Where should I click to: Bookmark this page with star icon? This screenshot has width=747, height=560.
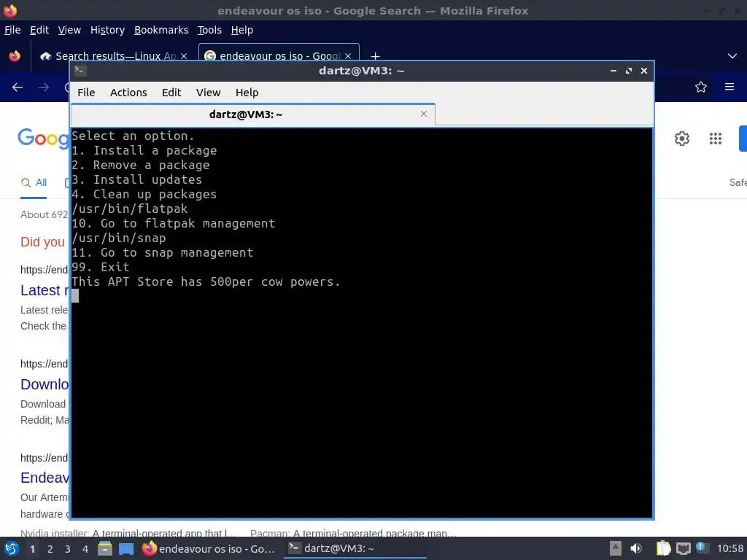(x=701, y=87)
